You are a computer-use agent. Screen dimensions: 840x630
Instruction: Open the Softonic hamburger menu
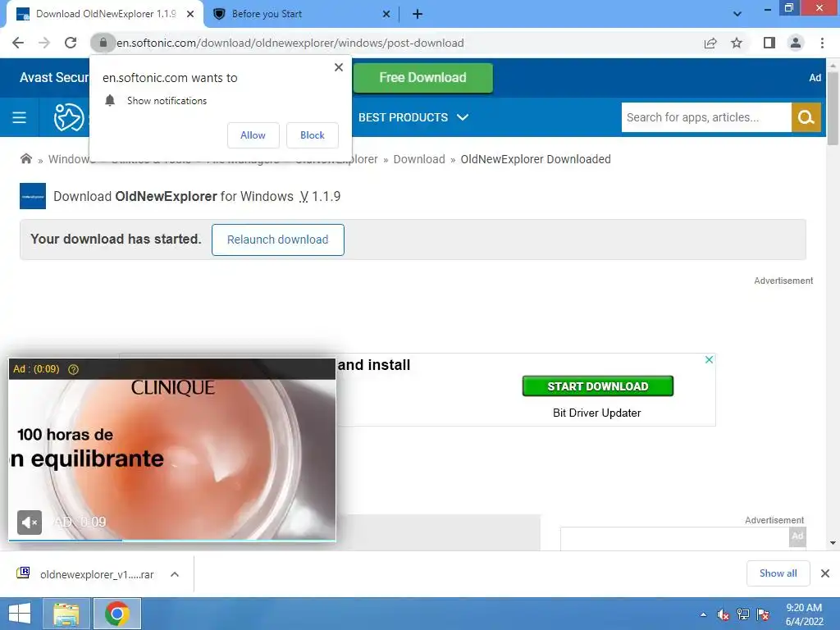20,117
